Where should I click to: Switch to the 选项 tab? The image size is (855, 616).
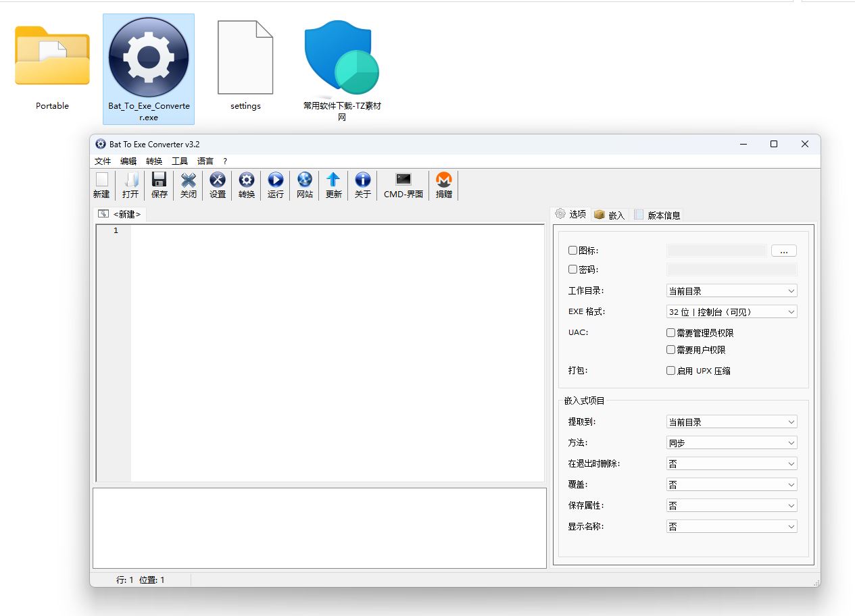pos(570,214)
